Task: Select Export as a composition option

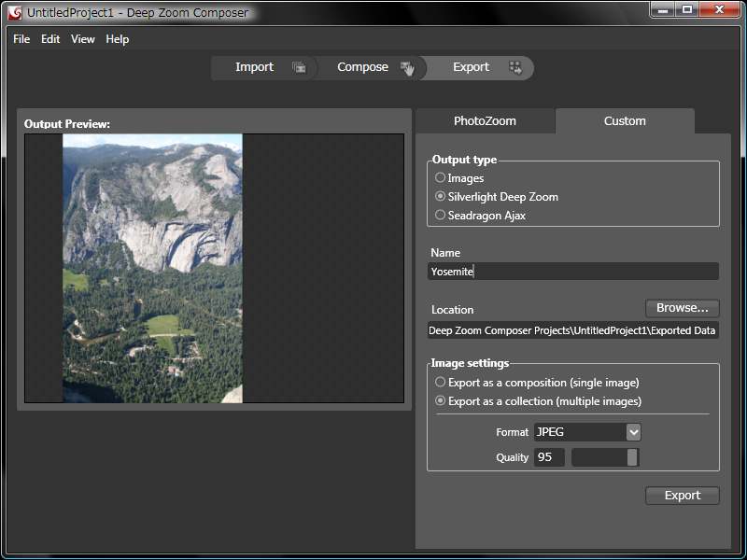Action: (x=441, y=383)
